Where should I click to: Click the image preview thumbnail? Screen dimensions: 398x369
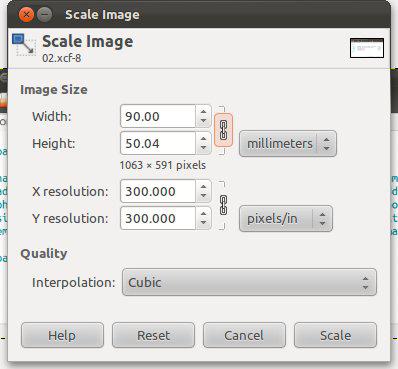pos(367,48)
